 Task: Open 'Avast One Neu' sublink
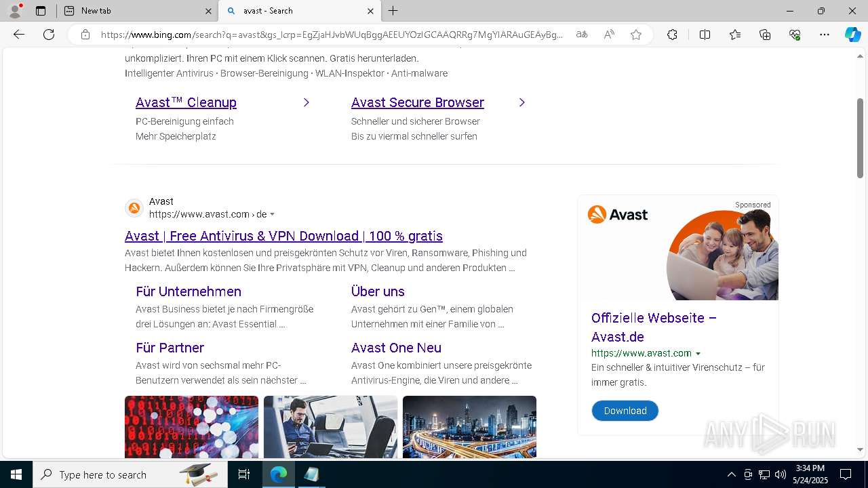pos(396,348)
